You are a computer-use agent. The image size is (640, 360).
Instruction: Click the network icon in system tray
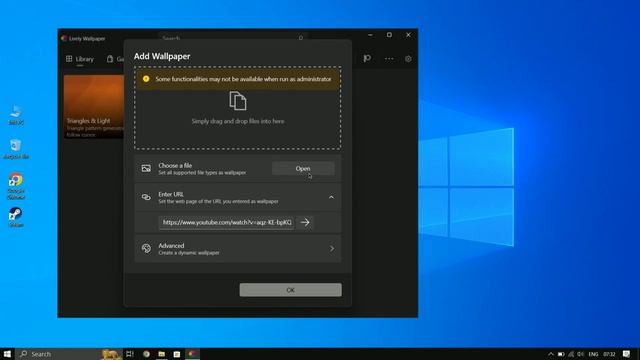point(571,354)
